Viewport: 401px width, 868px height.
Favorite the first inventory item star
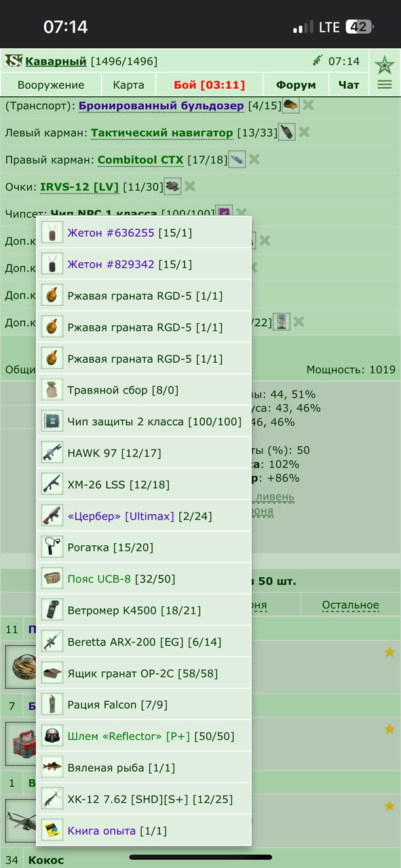389,652
